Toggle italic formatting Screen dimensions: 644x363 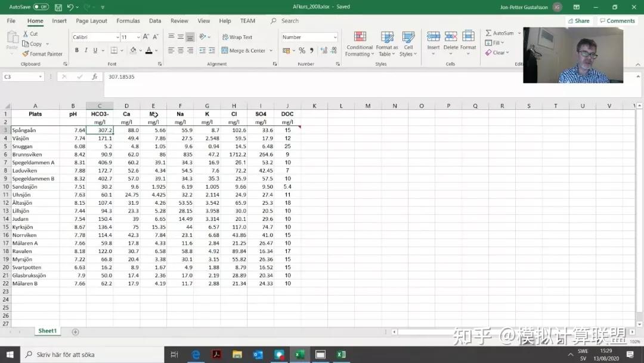85,50
